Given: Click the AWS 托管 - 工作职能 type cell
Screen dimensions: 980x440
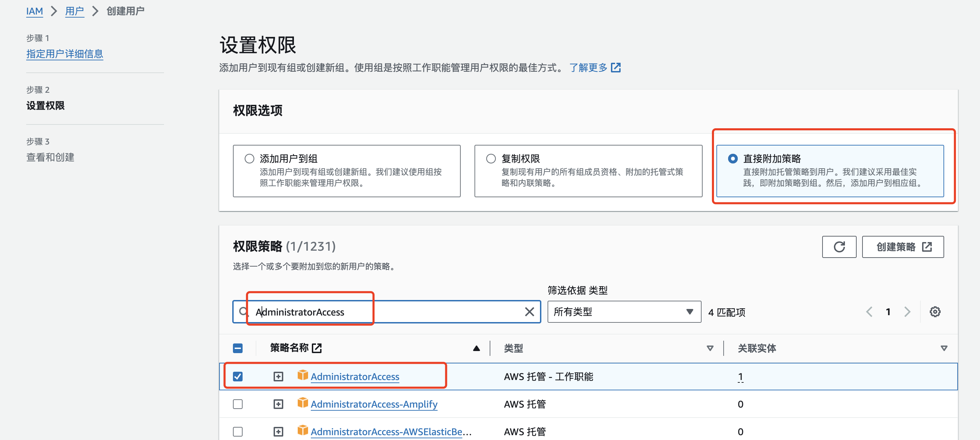Looking at the screenshot, I should point(548,377).
